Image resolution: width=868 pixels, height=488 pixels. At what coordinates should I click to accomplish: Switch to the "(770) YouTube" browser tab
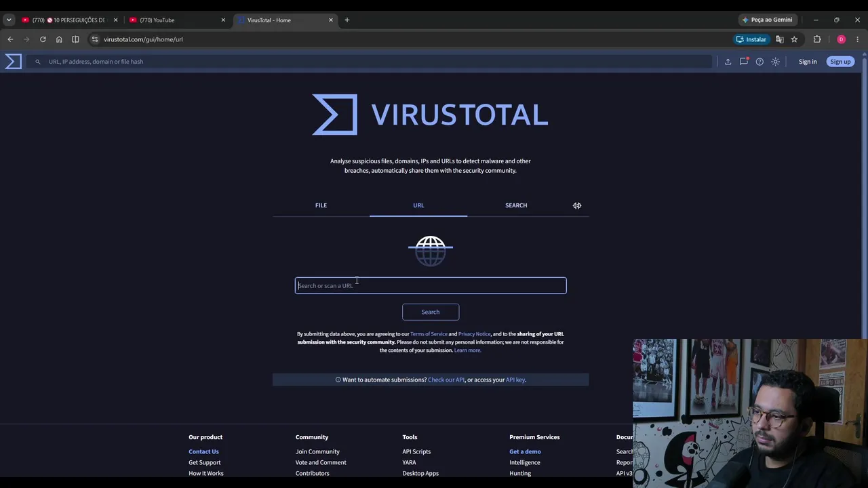pyautogui.click(x=178, y=20)
